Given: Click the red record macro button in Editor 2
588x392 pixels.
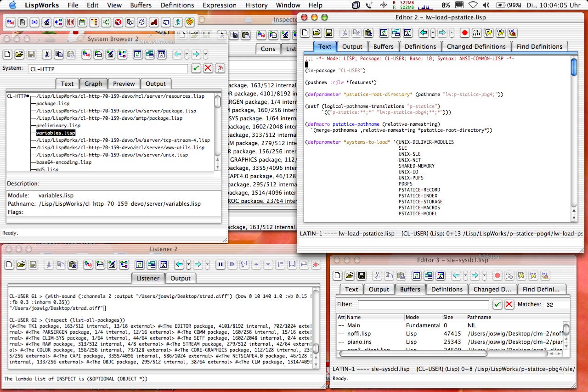Looking at the screenshot, I should pyautogui.click(x=465, y=33).
